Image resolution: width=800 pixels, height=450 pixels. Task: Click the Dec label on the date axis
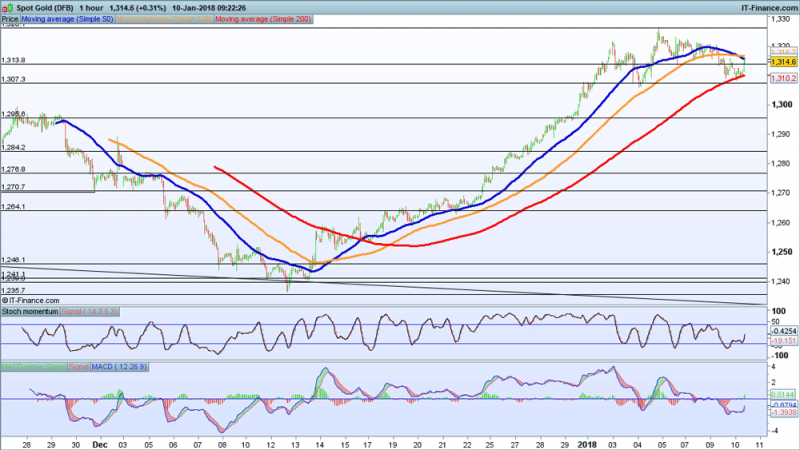click(99, 441)
